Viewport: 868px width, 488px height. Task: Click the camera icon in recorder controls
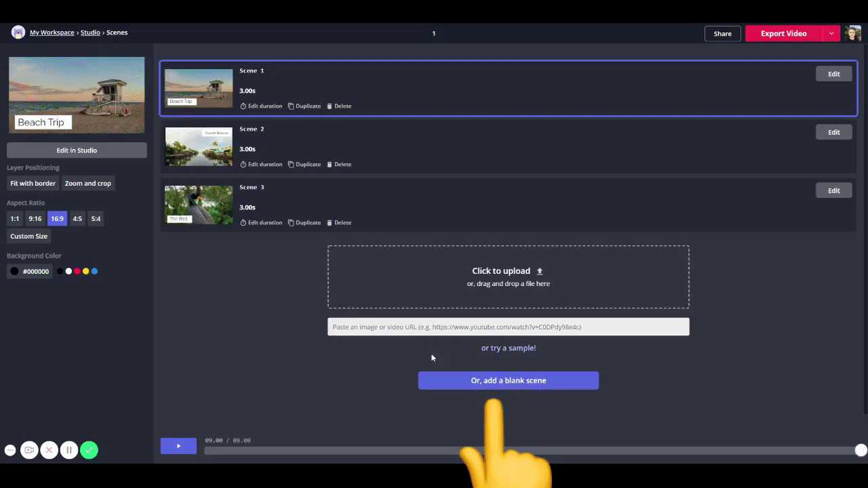point(29,450)
